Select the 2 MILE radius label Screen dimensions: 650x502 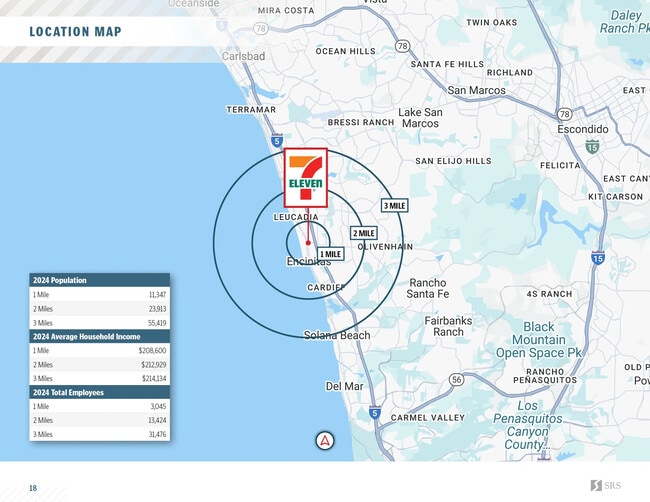point(363,233)
